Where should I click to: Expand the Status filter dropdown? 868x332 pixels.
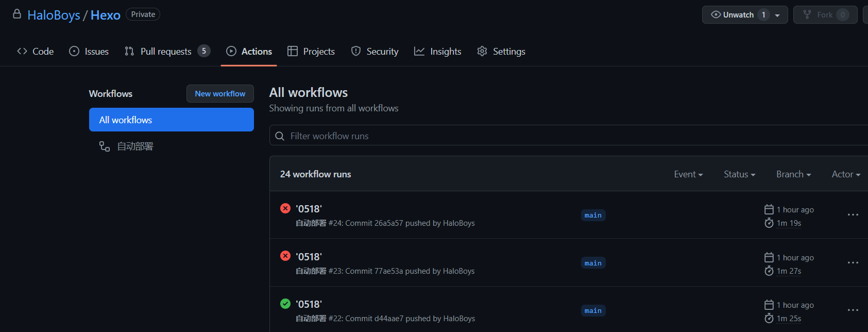tap(739, 174)
